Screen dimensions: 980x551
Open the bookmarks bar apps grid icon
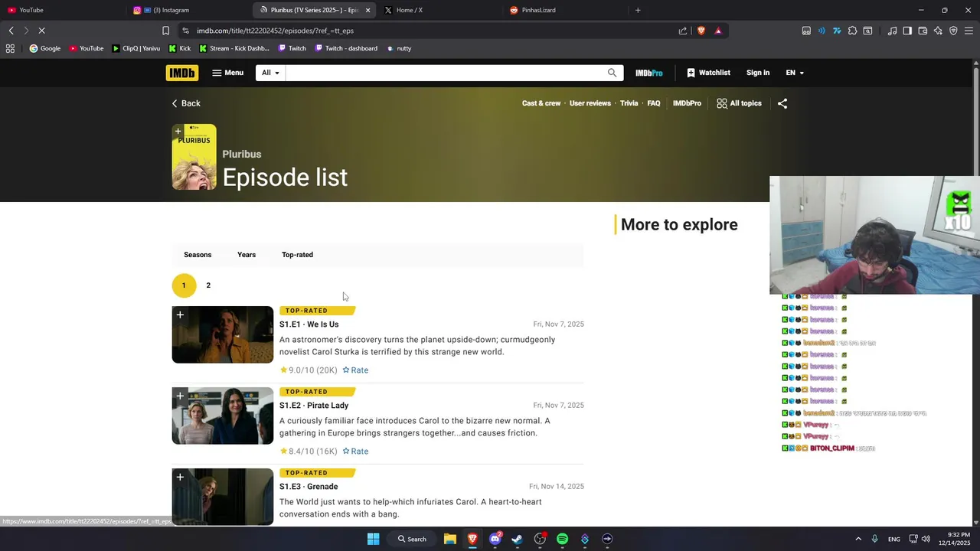pos(10,48)
